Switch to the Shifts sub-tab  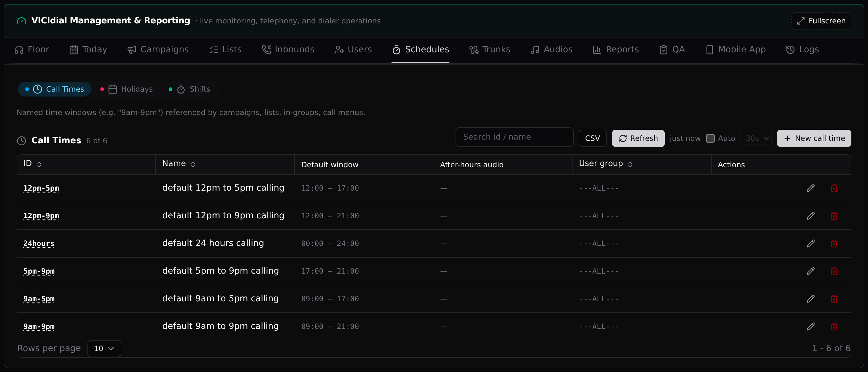pyautogui.click(x=189, y=89)
